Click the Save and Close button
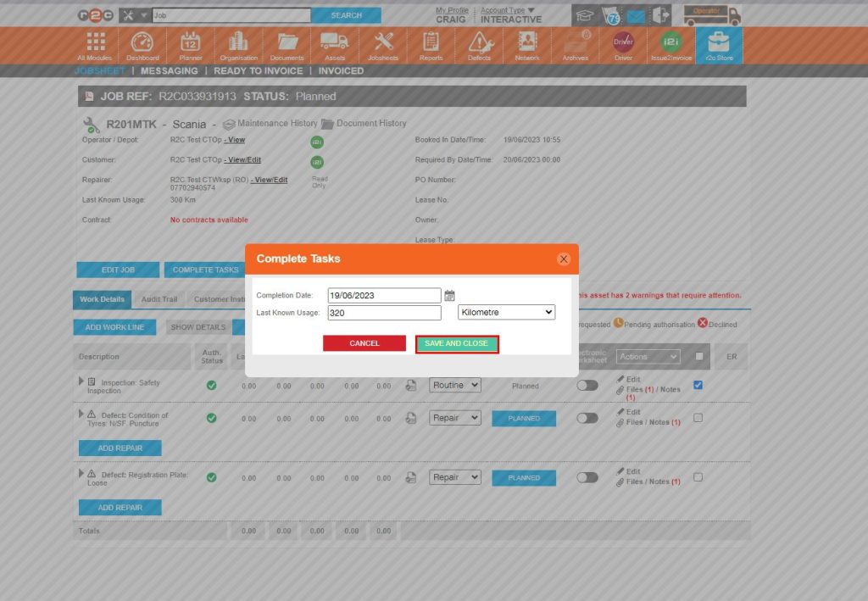The width and height of the screenshot is (868, 601). (456, 344)
